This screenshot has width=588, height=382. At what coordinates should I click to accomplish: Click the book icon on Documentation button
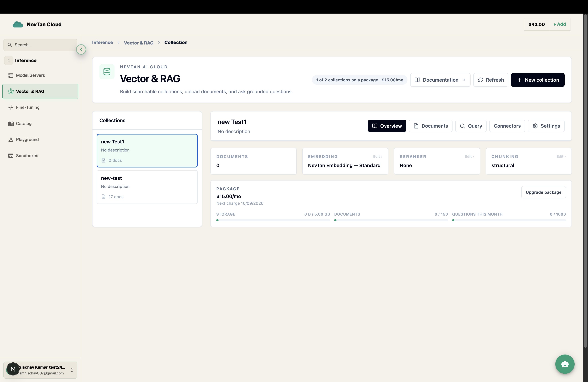tap(417, 80)
